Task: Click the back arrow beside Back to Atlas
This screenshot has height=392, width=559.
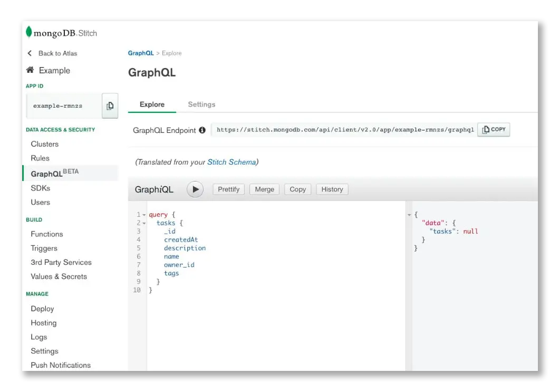Action: click(x=30, y=53)
